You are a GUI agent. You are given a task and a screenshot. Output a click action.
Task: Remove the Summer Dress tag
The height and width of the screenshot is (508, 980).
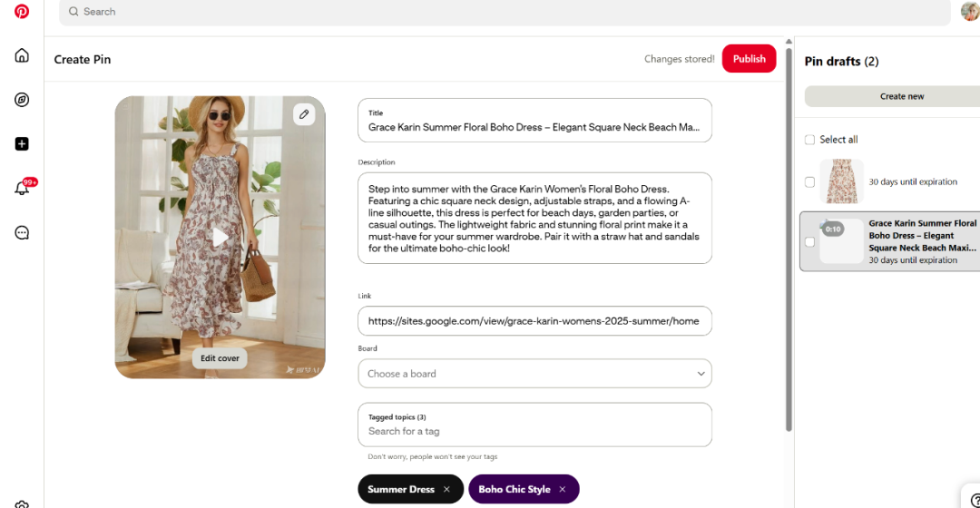point(446,489)
